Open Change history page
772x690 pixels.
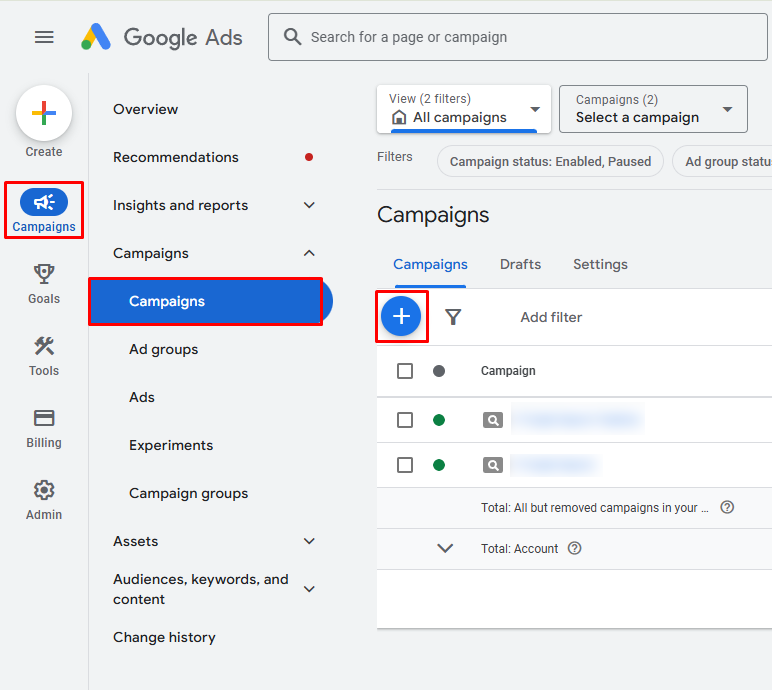click(164, 637)
